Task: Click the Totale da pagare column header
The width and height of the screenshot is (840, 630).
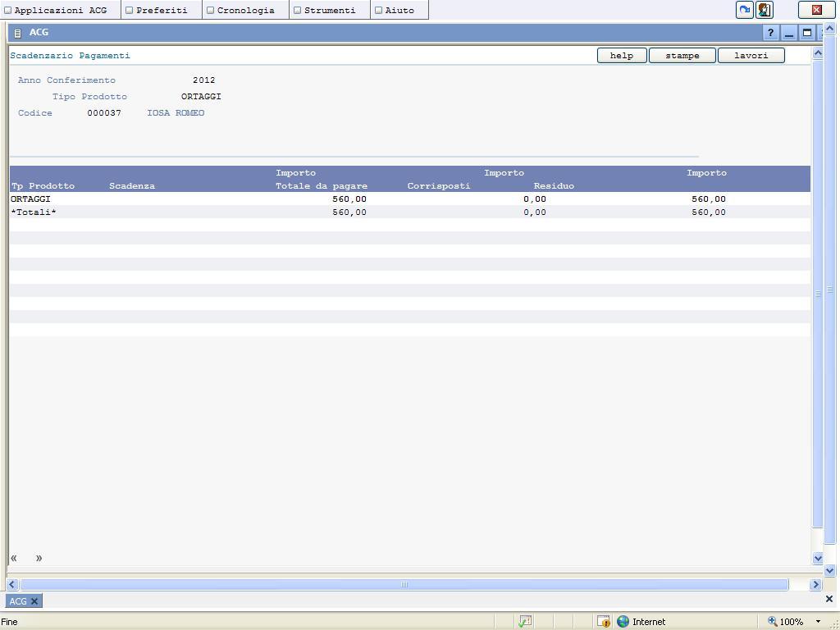Action: [x=322, y=186]
